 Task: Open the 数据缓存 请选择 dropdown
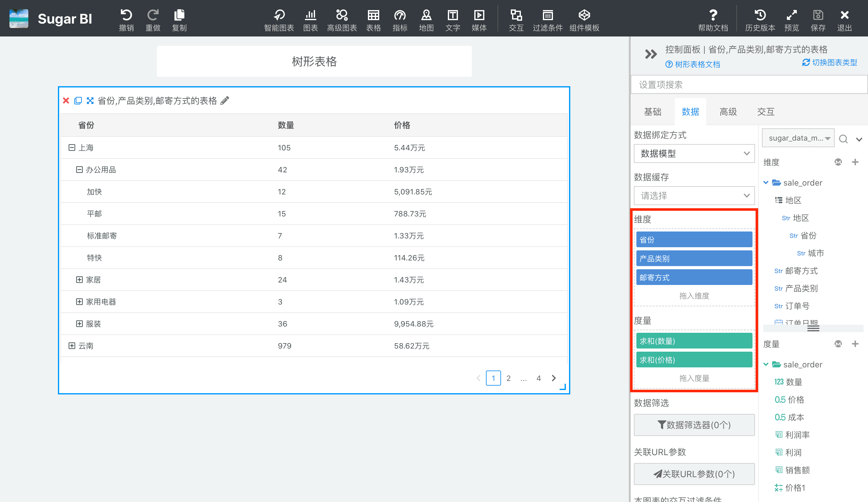click(694, 196)
